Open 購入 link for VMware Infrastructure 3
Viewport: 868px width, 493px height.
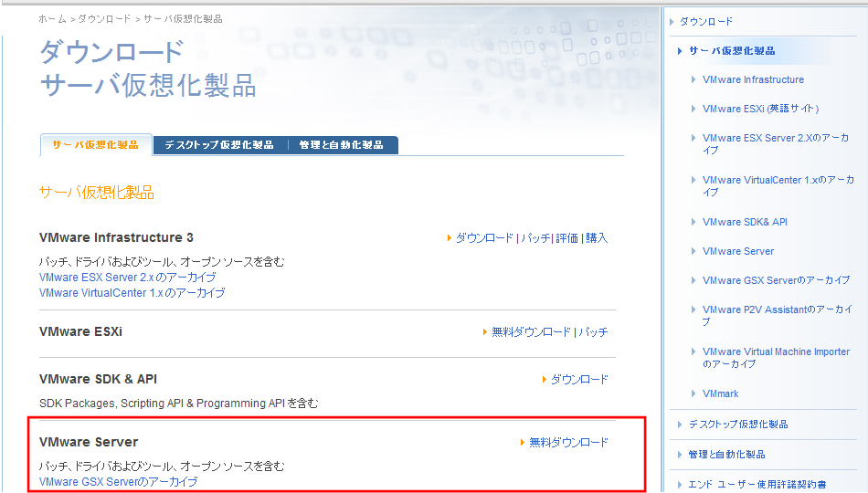click(x=597, y=238)
